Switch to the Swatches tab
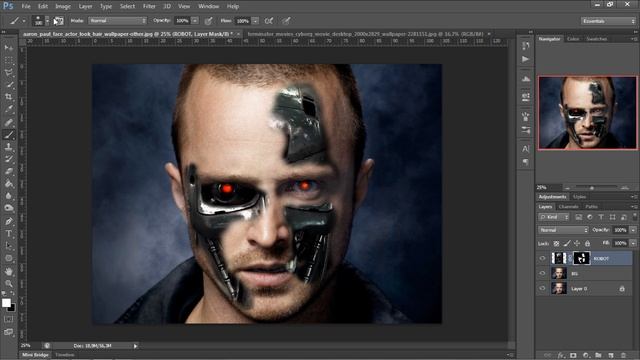The image size is (640, 360). 596,39
